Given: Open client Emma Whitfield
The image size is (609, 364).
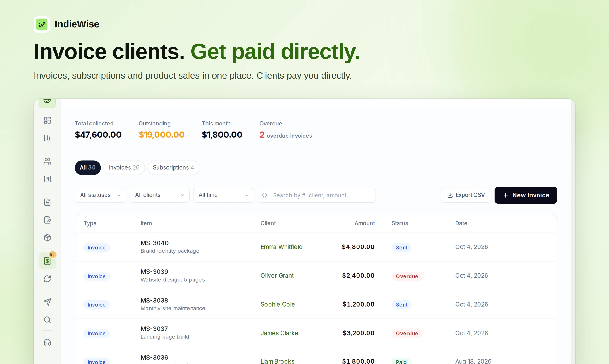Looking at the screenshot, I should (x=281, y=247).
